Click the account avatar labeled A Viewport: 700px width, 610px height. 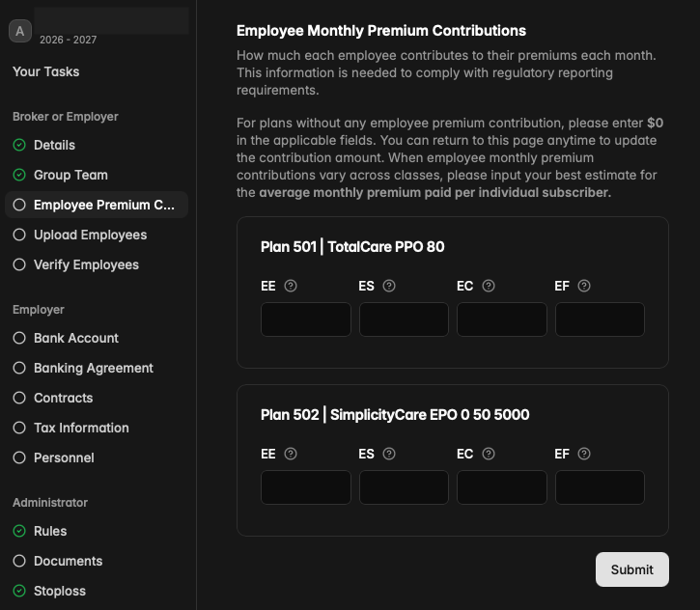coord(20,31)
